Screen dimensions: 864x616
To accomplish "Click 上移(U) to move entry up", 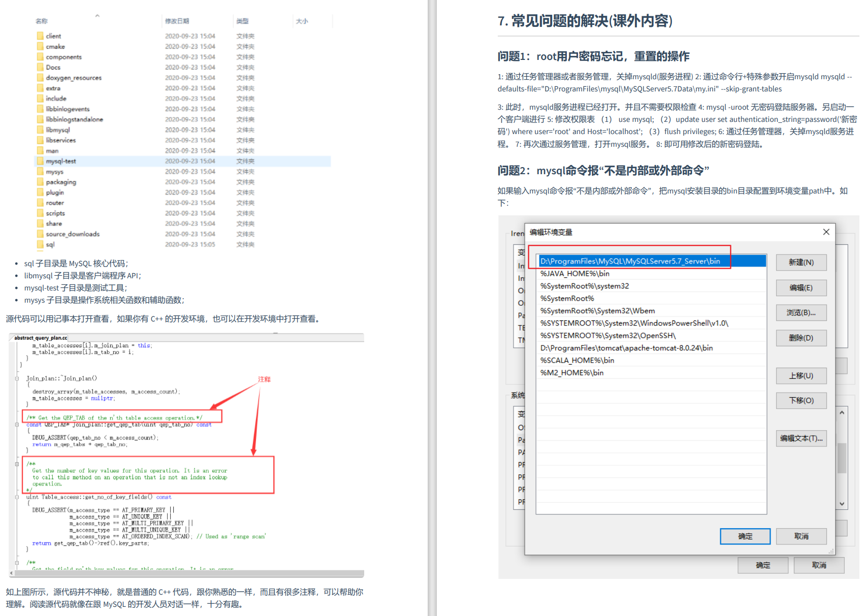I will point(801,376).
